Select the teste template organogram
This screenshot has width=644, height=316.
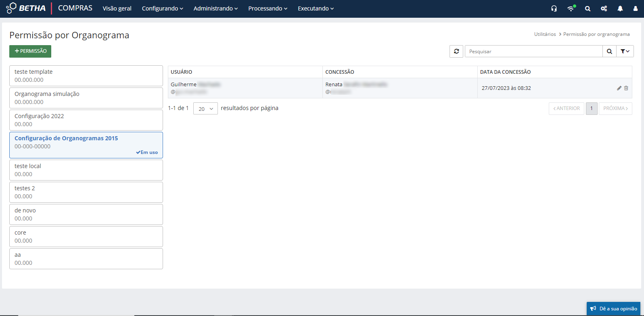coord(86,76)
